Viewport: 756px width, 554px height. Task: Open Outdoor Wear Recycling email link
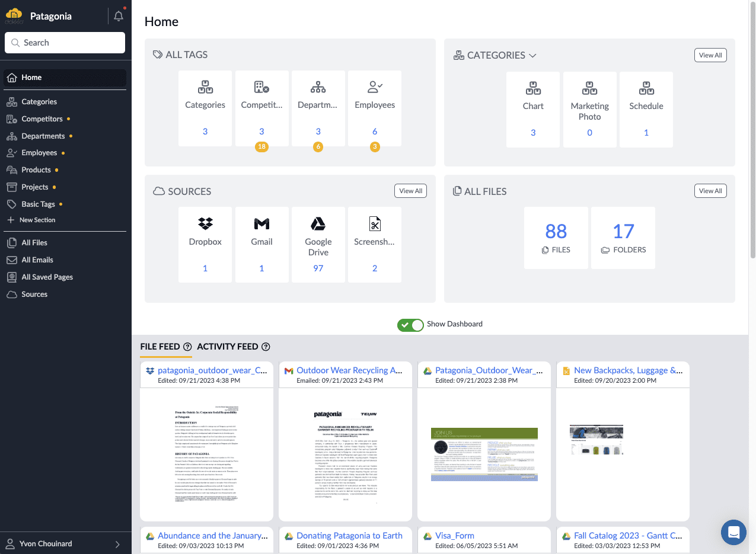[x=350, y=370]
